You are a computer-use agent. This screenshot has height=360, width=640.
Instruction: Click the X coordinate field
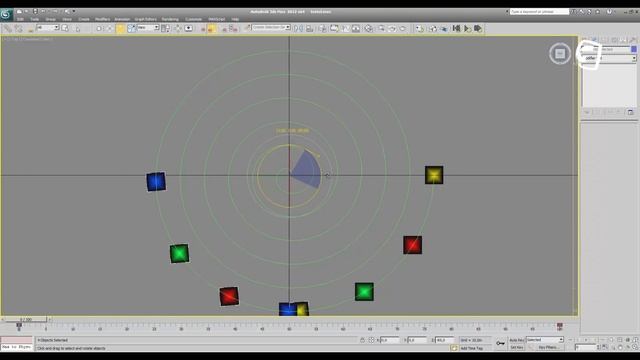coord(390,340)
